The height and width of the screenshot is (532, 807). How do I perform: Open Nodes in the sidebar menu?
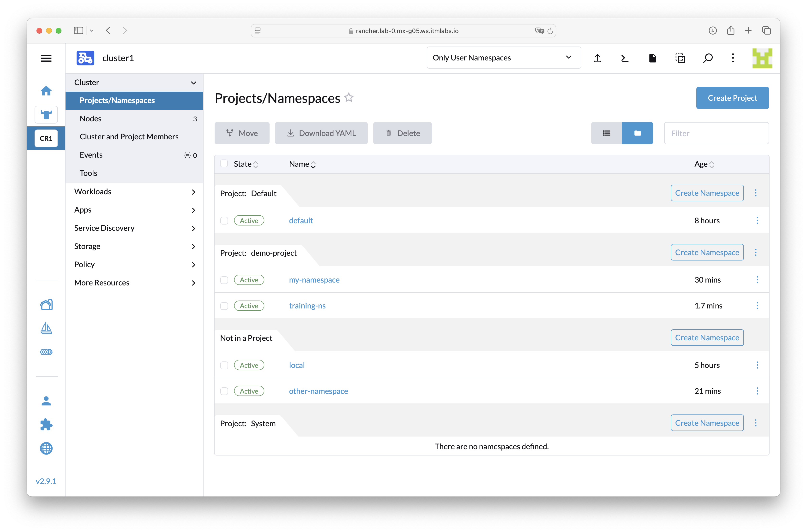click(x=91, y=119)
